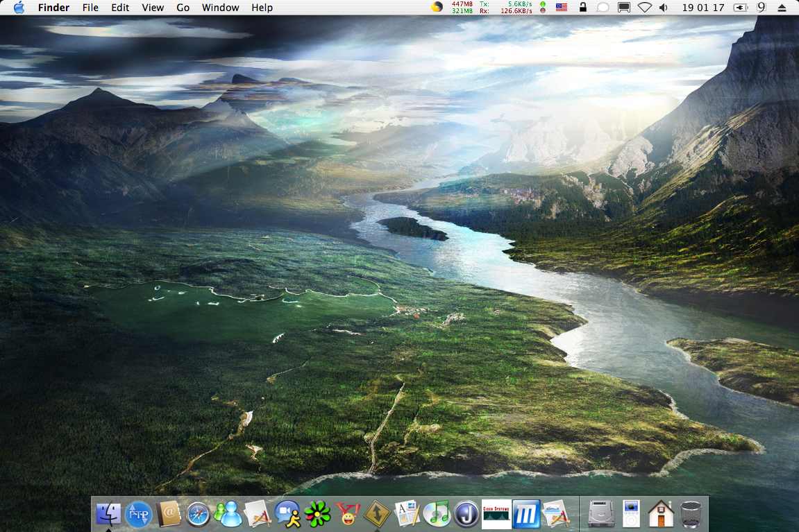Open ICQ green flower icon
This screenshot has width=799, height=532.
click(x=317, y=514)
